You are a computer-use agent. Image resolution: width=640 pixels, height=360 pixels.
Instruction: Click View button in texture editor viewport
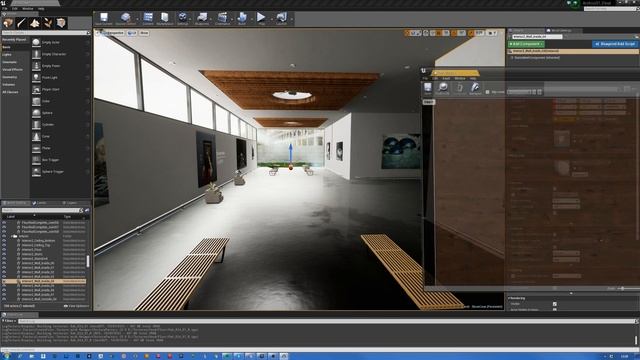tap(428, 102)
